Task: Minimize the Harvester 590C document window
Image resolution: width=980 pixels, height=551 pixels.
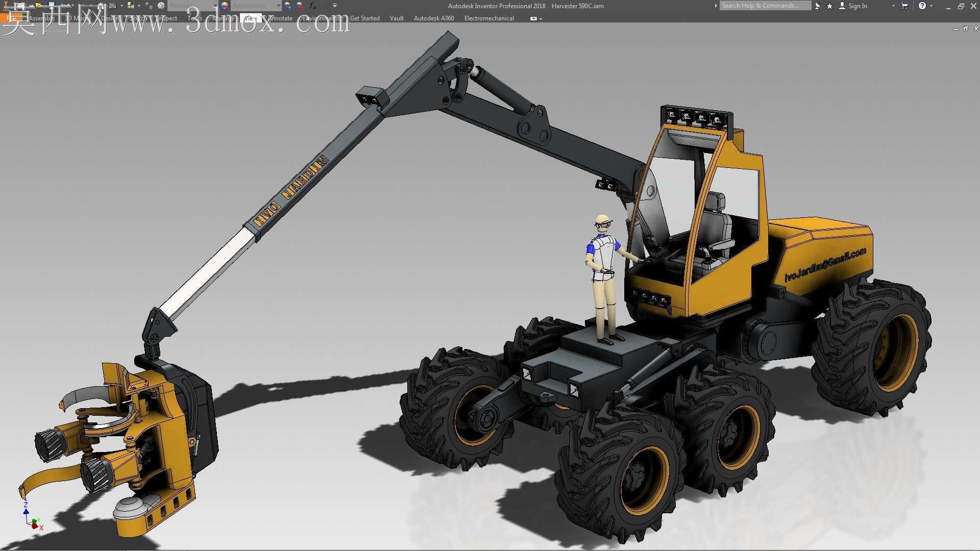Action: tap(955, 29)
